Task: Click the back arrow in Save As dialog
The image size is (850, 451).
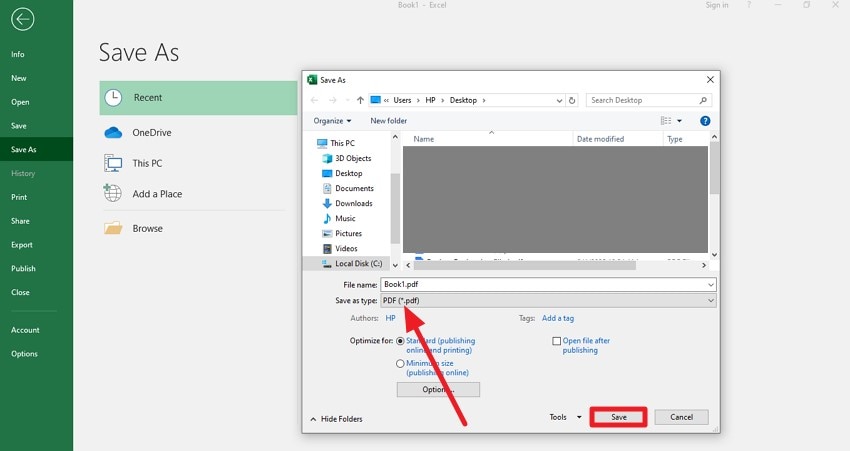Action: (314, 100)
